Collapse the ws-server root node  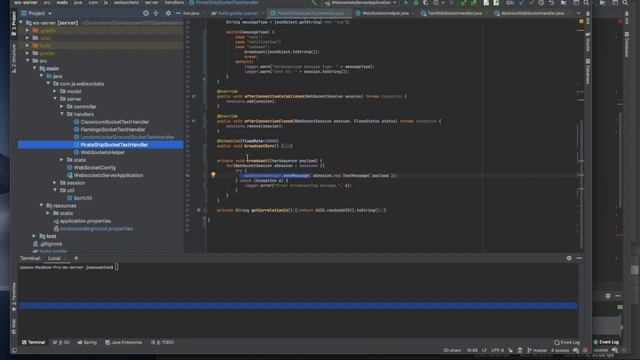tap(21, 23)
